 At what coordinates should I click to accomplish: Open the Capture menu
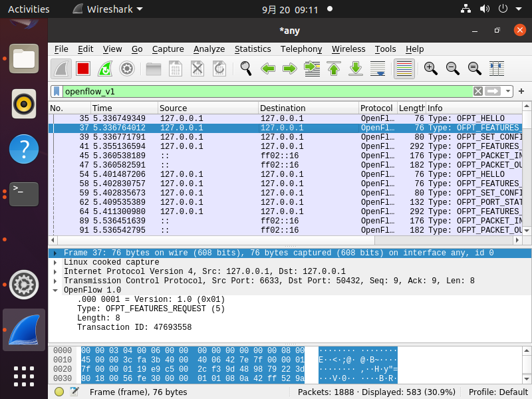coord(168,49)
